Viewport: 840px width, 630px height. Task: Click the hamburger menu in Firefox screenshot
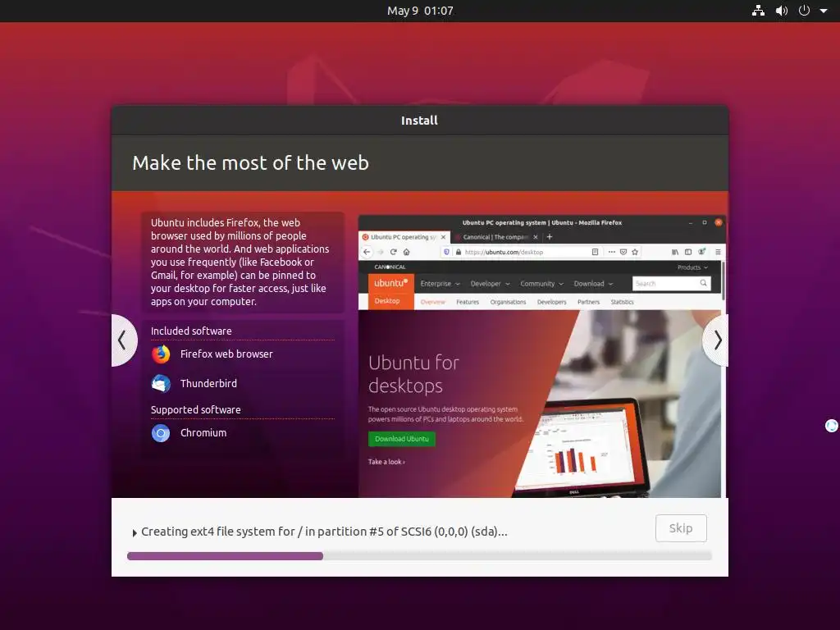click(x=718, y=252)
